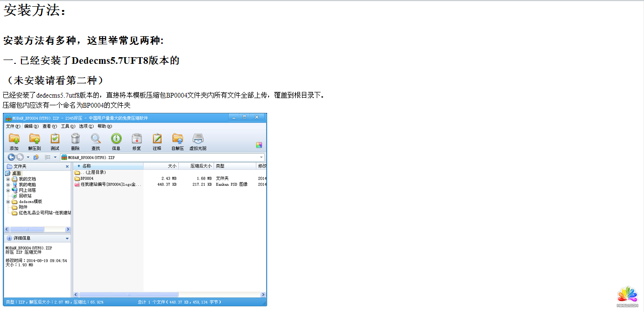Expand 我的文档 in the folder tree
Image resolution: width=644 pixels, height=312 pixels.
pos(8,179)
